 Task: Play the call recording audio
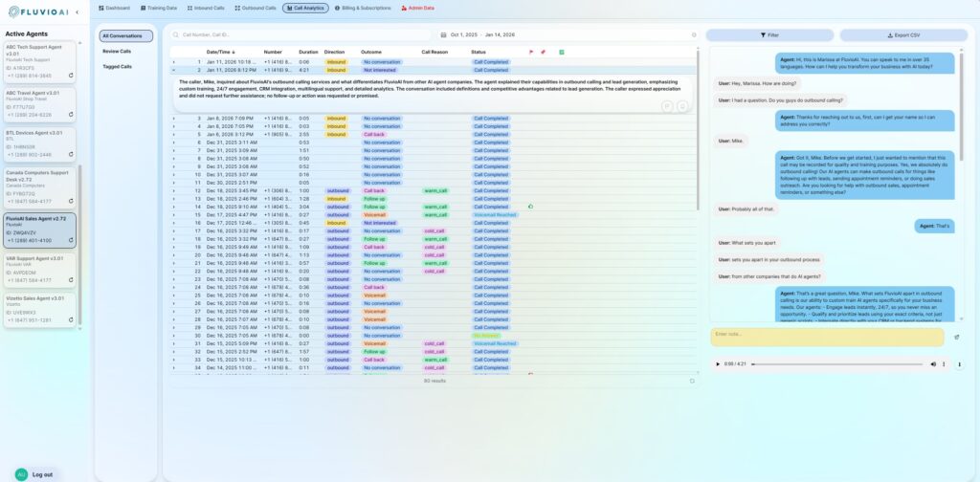[717, 363]
